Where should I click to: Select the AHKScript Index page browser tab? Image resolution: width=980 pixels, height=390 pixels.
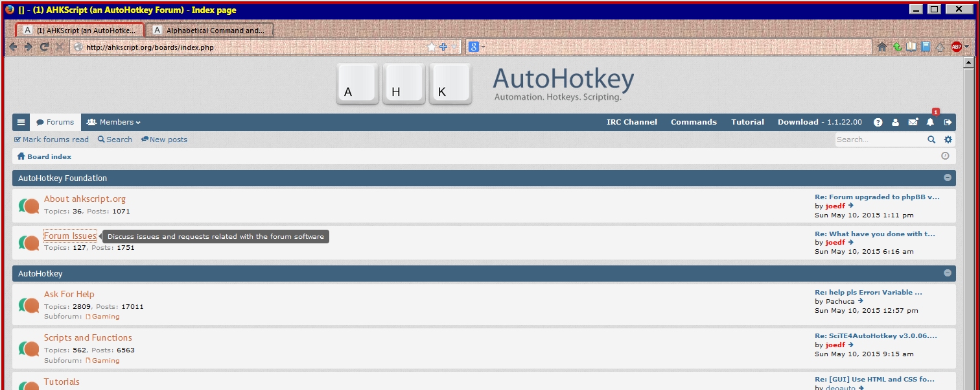click(80, 30)
